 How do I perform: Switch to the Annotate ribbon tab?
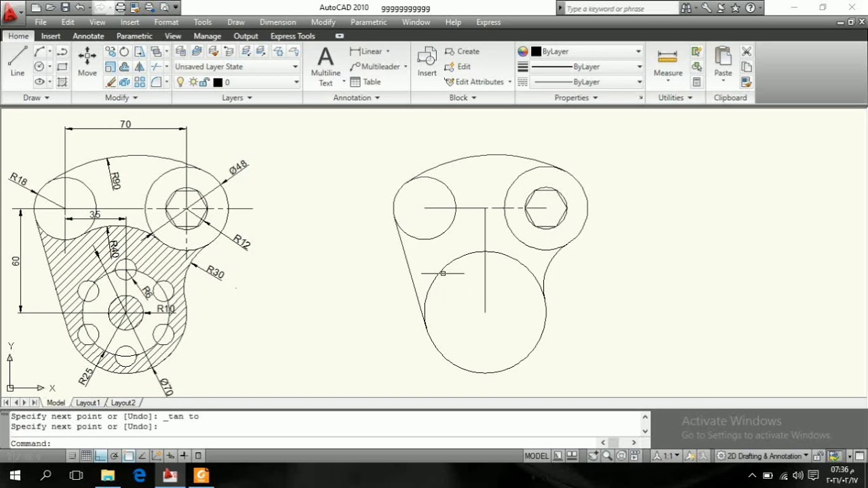pyautogui.click(x=88, y=36)
